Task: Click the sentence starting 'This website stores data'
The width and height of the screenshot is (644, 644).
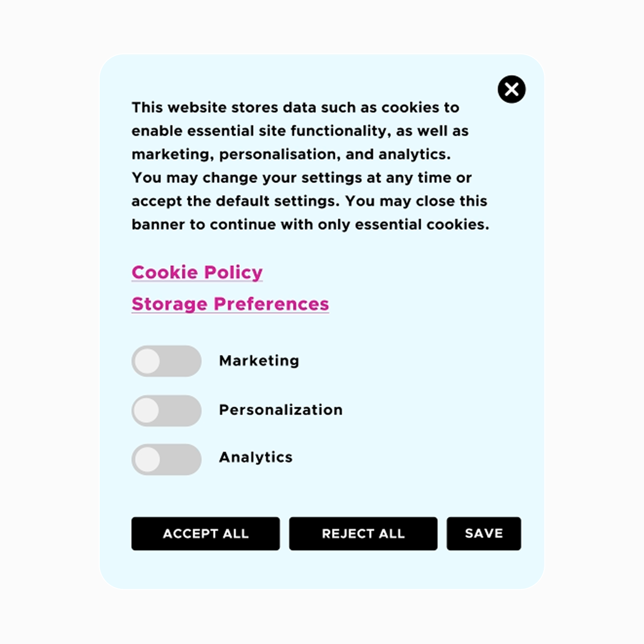Action: pyautogui.click(x=295, y=107)
